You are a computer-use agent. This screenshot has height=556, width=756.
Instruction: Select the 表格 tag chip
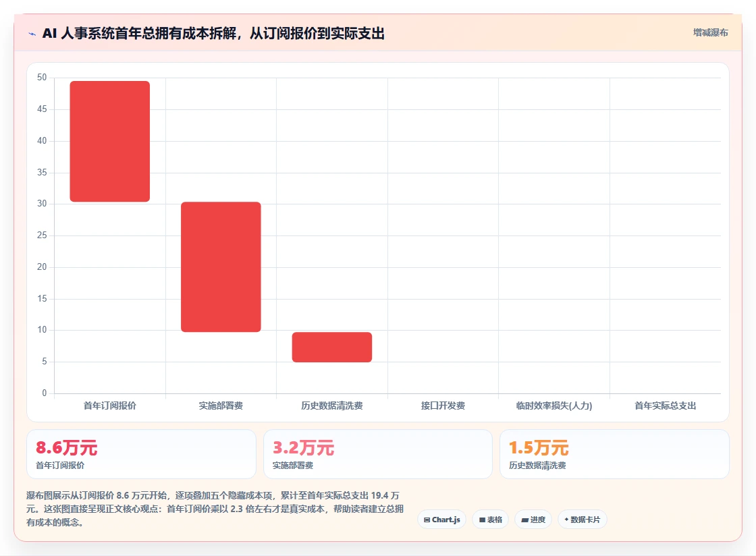490,520
